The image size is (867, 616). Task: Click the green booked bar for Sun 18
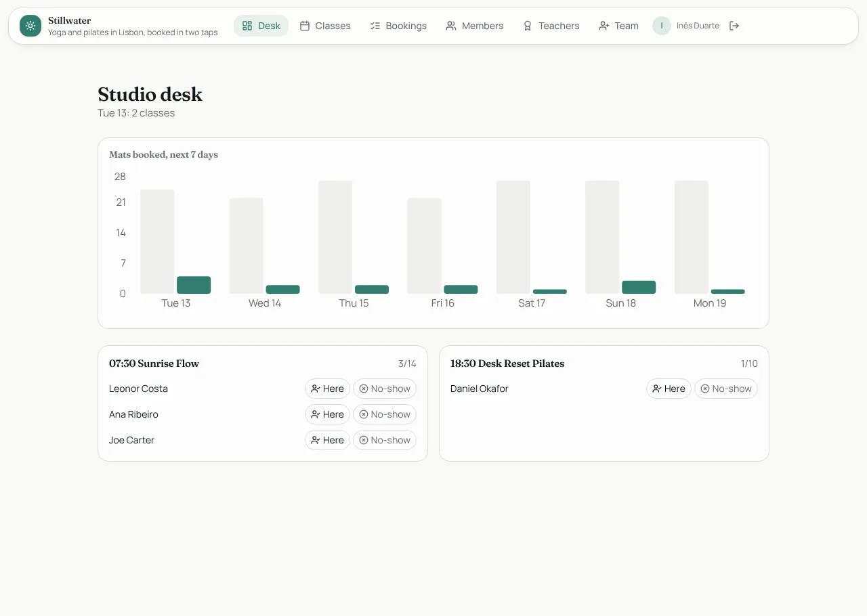click(x=639, y=287)
